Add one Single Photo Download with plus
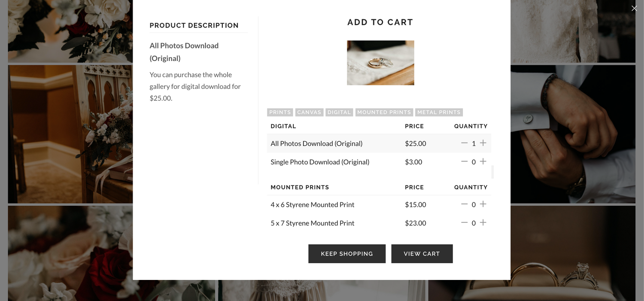644x301 pixels. point(483,161)
